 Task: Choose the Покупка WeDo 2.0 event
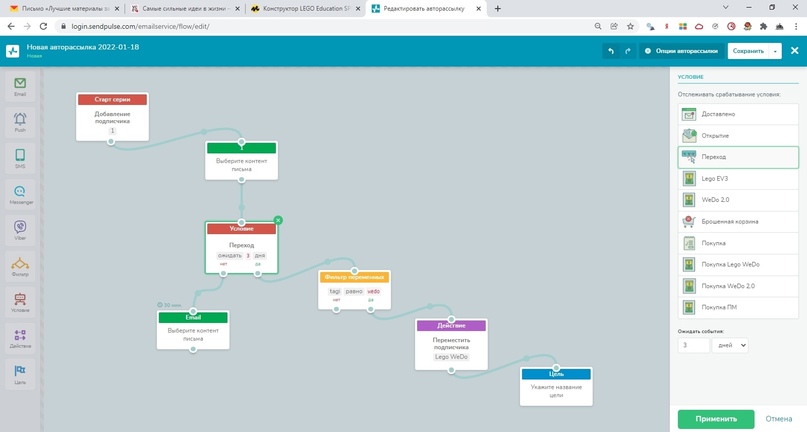[x=738, y=286]
